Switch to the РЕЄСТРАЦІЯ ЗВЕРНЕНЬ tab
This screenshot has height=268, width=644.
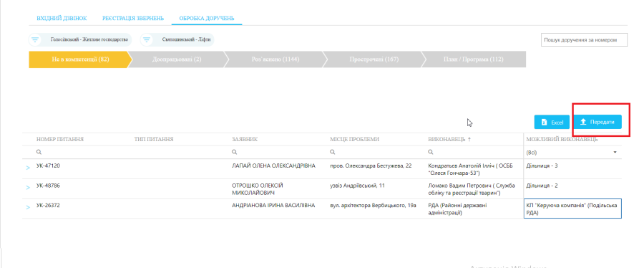click(x=133, y=19)
